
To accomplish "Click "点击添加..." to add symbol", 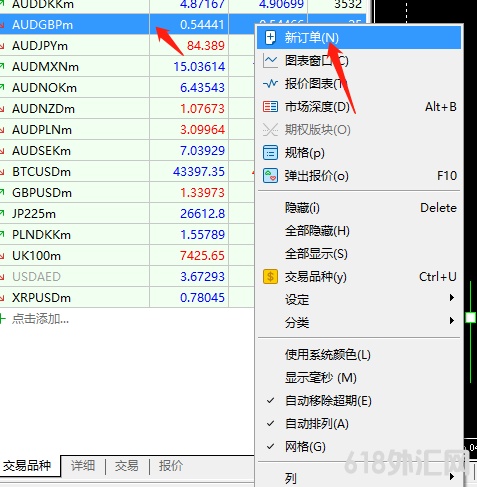I will [40, 319].
